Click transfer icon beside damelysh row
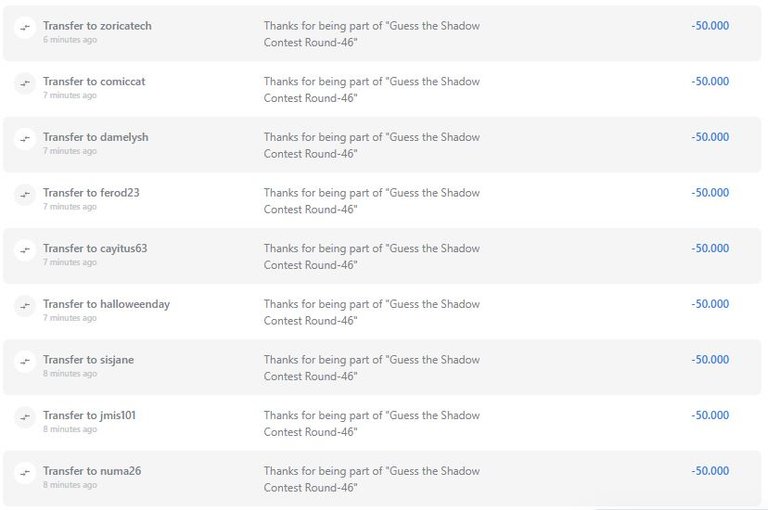The image size is (768, 510). click(25, 139)
